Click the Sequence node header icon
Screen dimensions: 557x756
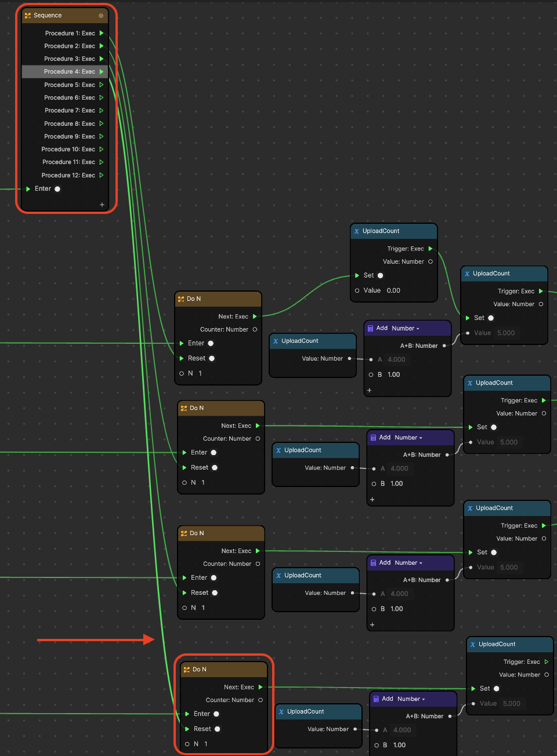coord(28,16)
